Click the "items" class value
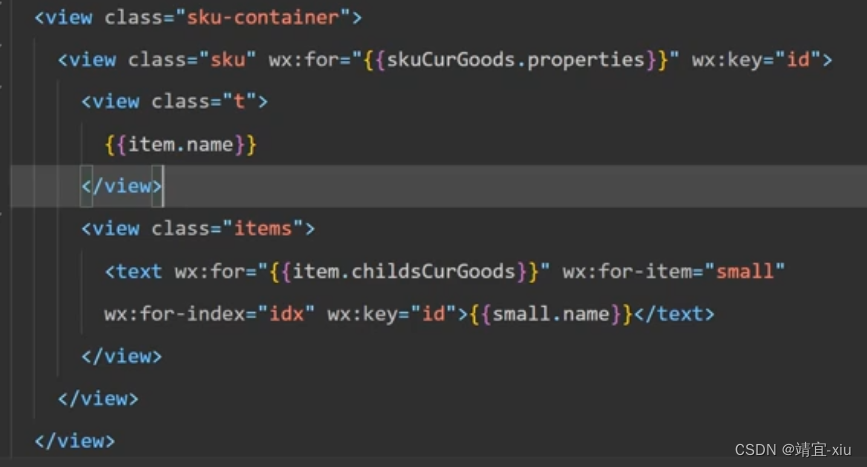Screen dimensions: 867x467 (x=263, y=228)
